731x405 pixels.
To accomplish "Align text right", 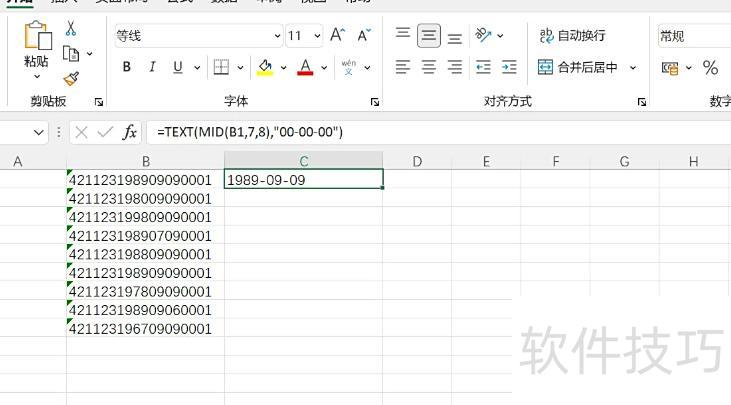I will pyautogui.click(x=455, y=67).
